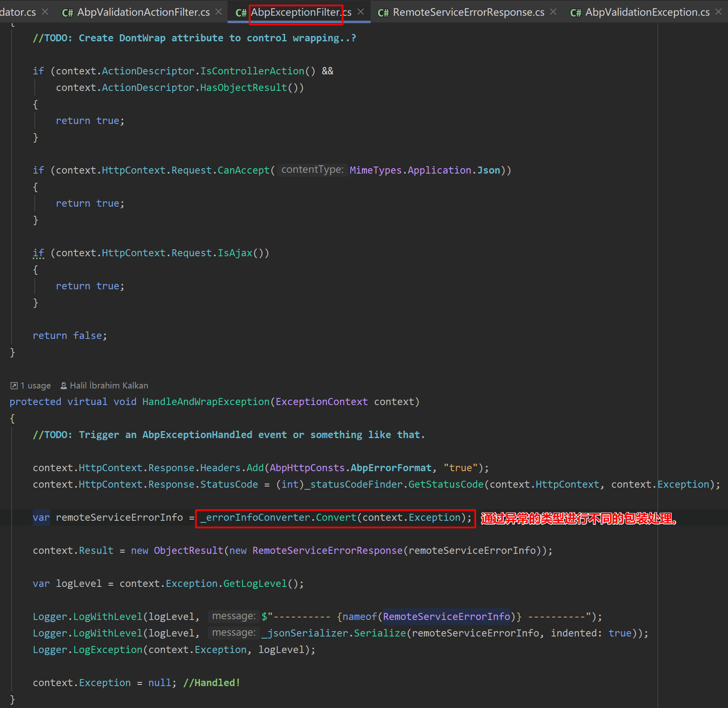Select the highlighted RemoteServiceErrorInfo identifier
Screen dimensions: 728x708
(x=447, y=616)
